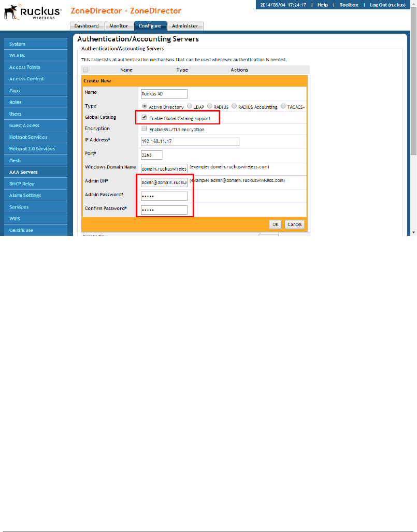Click the Cancel button
Image resolution: width=417 pixels, height=532 pixels.
[x=294, y=225]
